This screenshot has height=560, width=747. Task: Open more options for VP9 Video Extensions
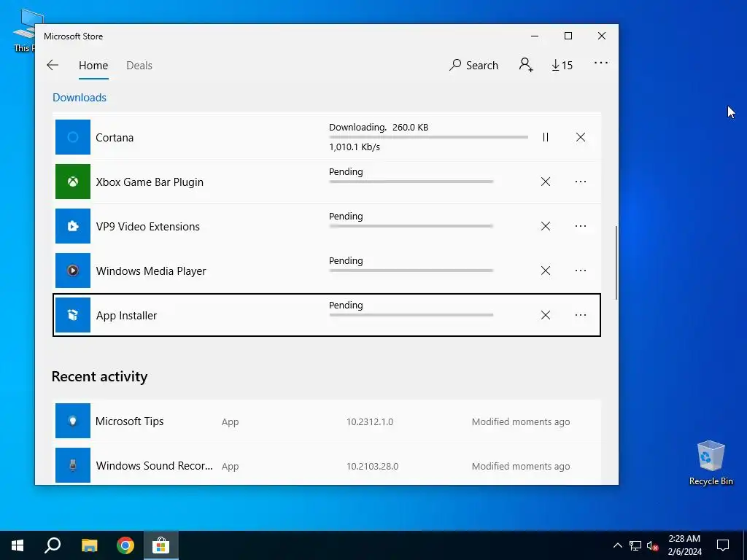(x=580, y=226)
